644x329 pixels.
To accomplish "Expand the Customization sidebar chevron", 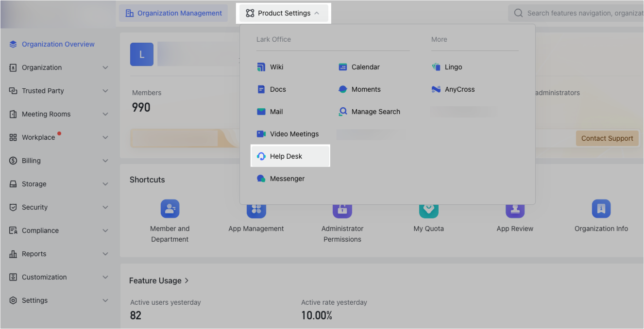I will point(105,277).
